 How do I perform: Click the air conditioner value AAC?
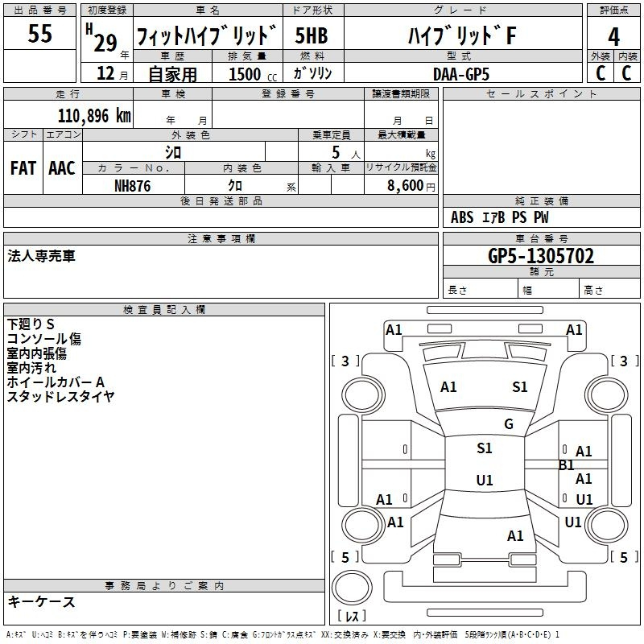[62, 168]
